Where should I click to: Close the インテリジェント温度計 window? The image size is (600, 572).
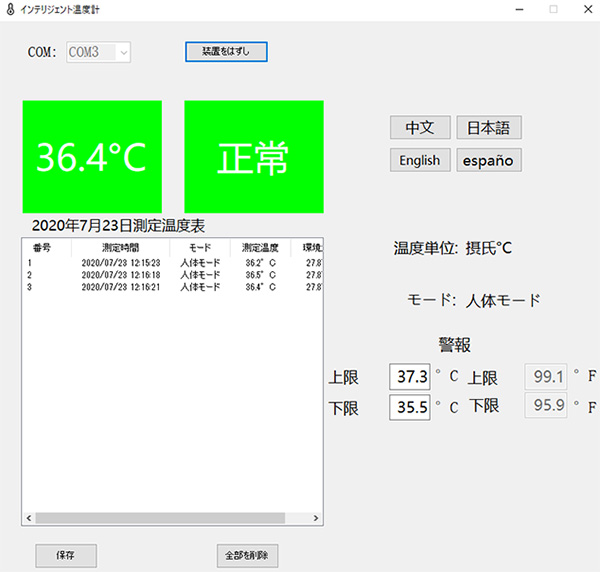point(588,9)
